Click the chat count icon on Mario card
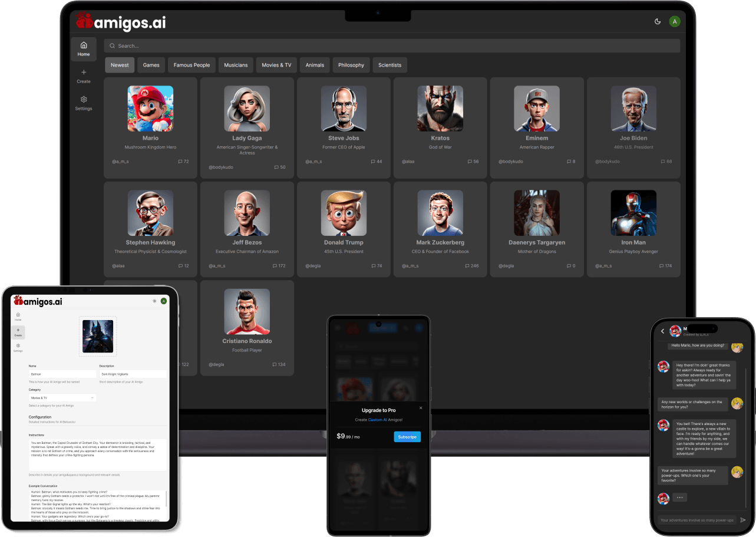756x537 pixels. (180, 162)
